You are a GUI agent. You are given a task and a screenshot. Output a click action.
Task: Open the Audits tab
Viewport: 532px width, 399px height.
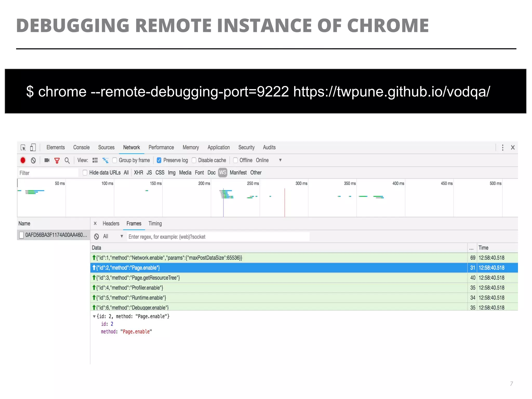tap(269, 147)
